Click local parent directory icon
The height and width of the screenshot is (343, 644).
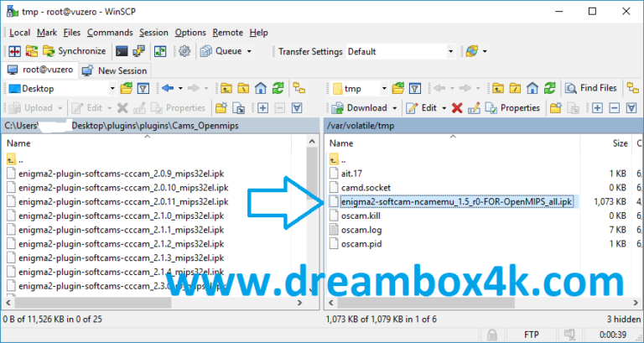click(226, 88)
